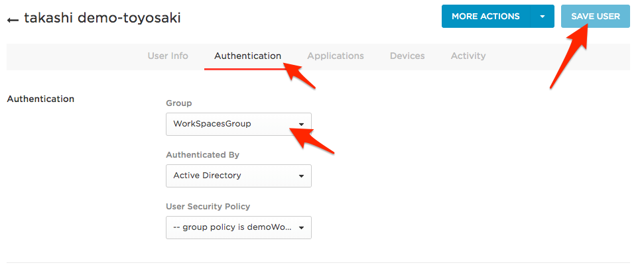Expand the WorkSpacesGroup dropdown

[x=232, y=124]
